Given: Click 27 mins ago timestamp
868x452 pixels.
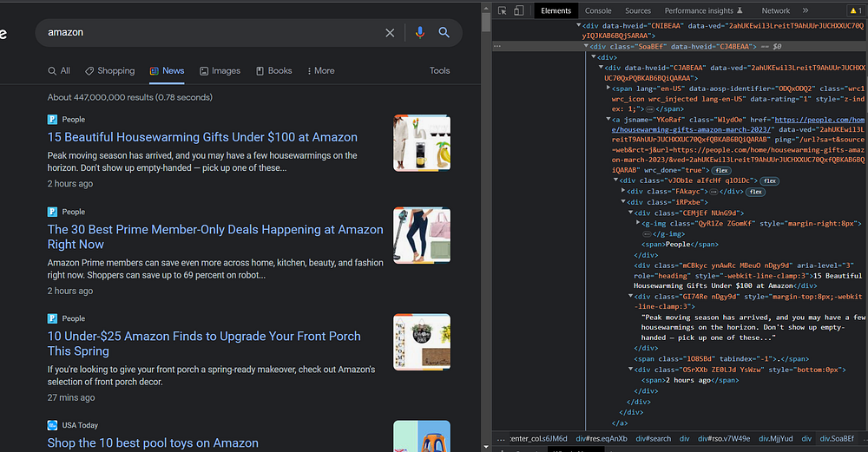Looking at the screenshot, I should click(x=71, y=398).
